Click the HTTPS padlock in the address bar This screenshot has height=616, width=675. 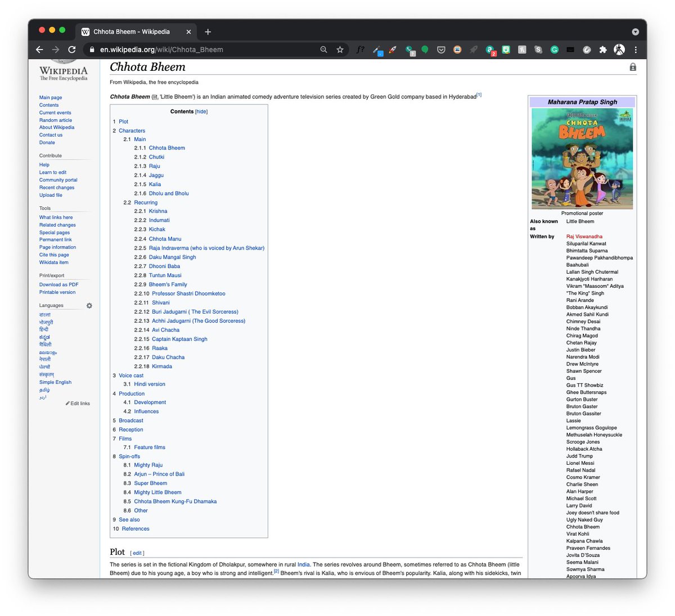point(92,49)
